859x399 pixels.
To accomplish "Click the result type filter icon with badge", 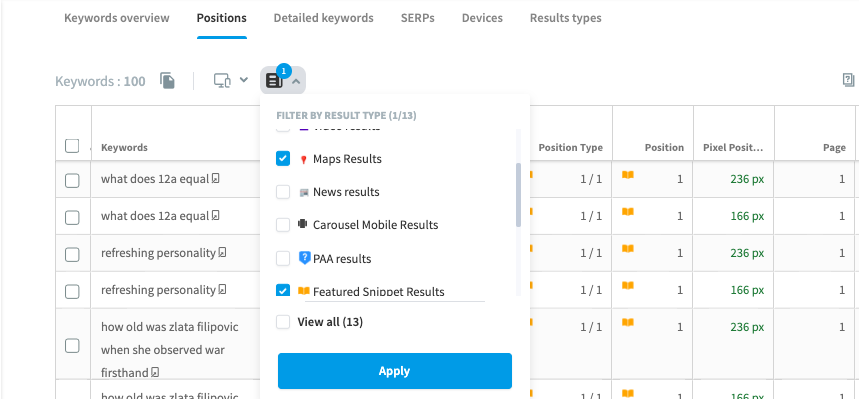I will click(274, 81).
